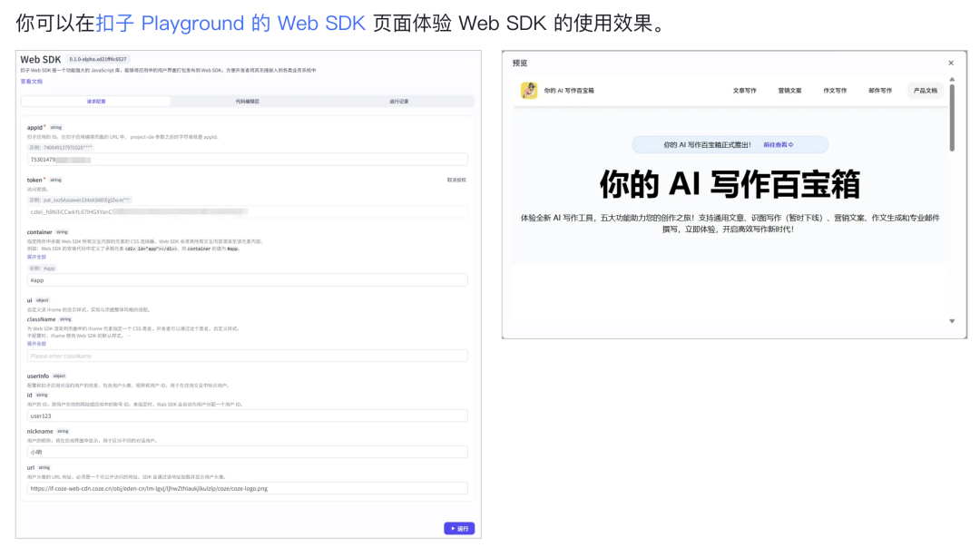This screenshot has height=557, width=980.
Task: Click the nickname field with 小明
Action: [x=247, y=452]
